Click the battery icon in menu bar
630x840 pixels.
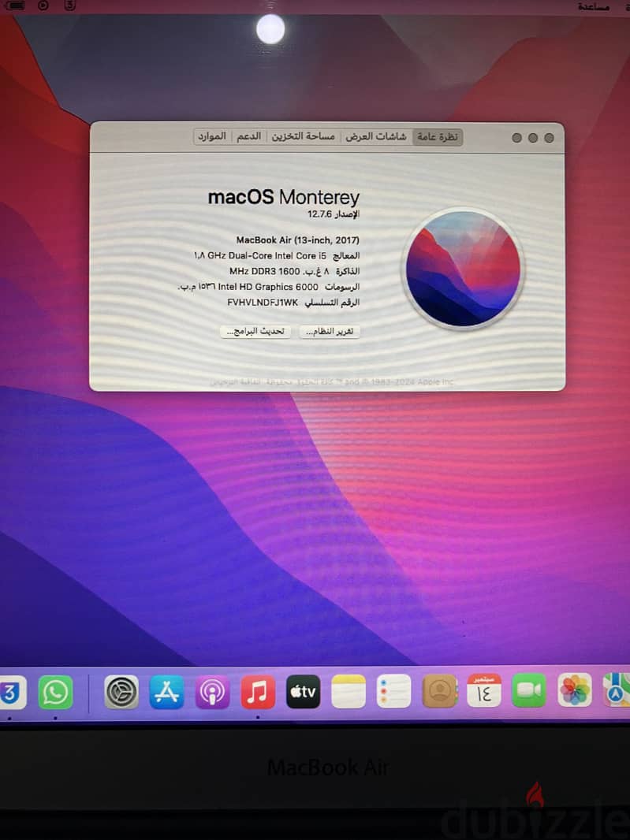14,6
